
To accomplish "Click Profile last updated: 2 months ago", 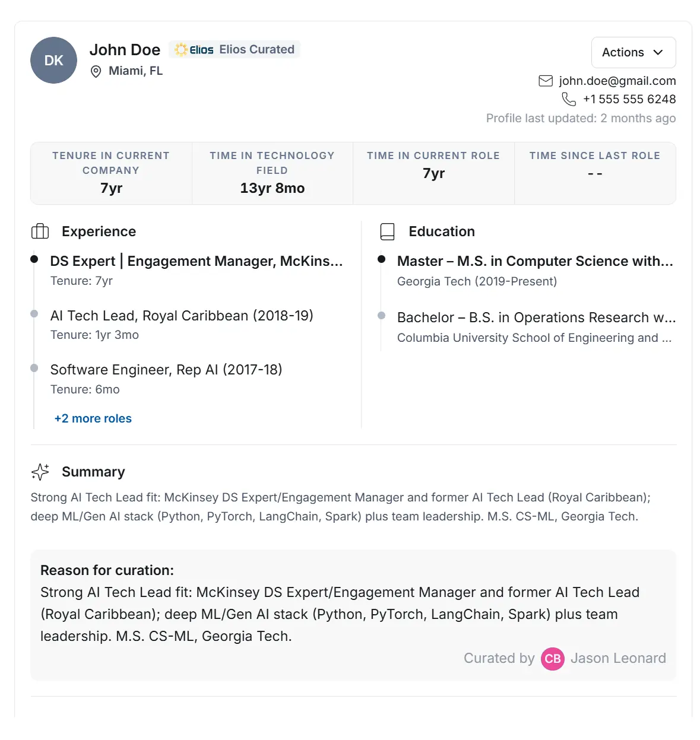I will 581,118.
